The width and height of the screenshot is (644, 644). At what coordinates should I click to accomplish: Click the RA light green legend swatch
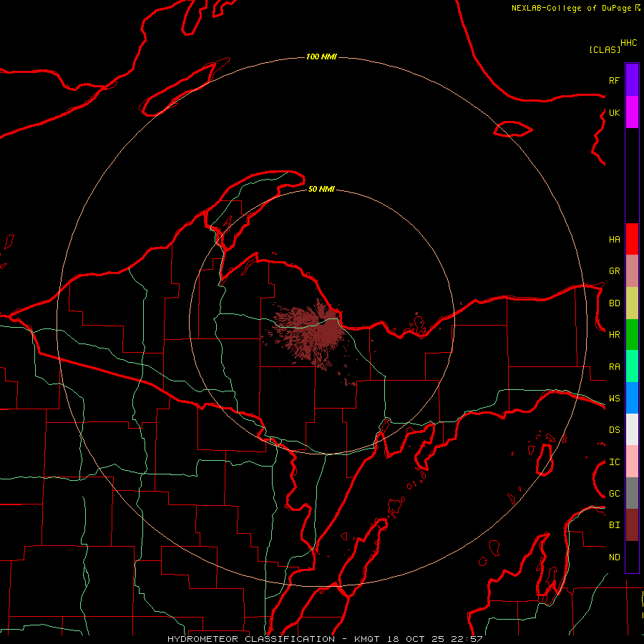coord(632,366)
